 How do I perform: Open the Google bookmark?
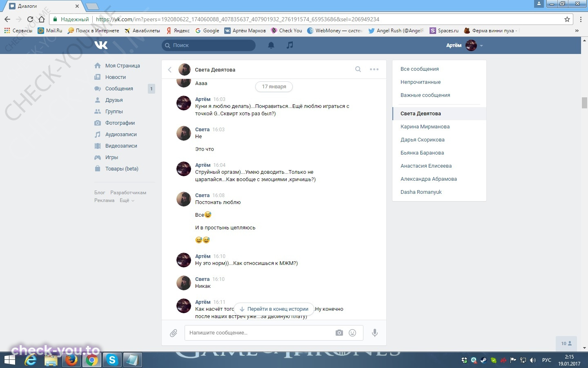click(207, 31)
